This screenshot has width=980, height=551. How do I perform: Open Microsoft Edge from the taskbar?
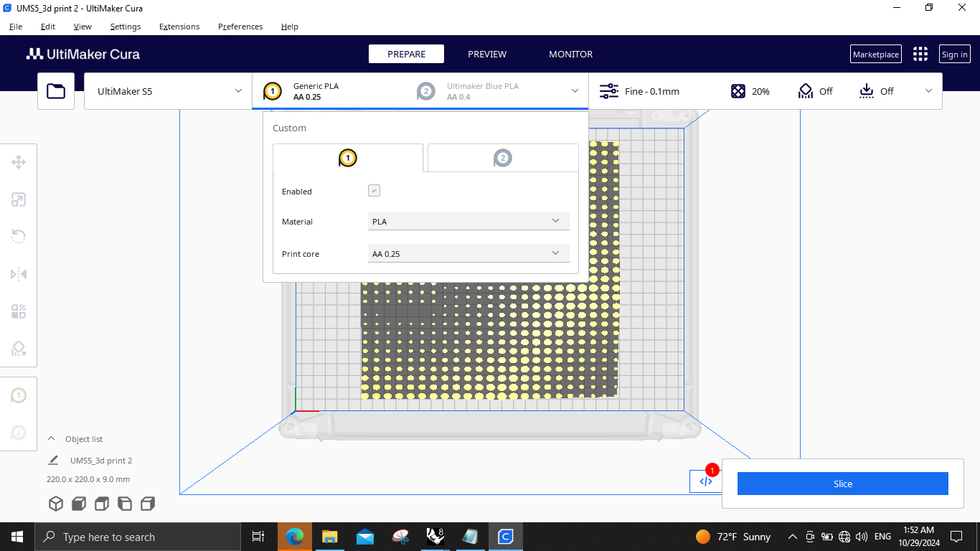tap(295, 537)
